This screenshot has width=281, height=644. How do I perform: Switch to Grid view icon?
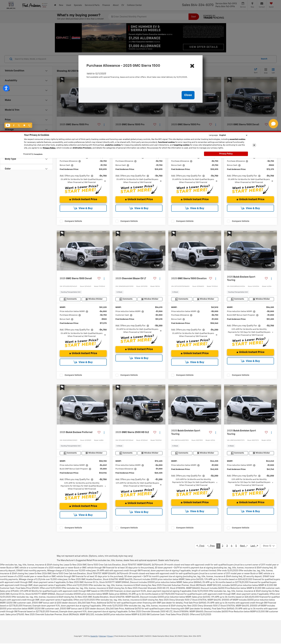click(265, 71)
